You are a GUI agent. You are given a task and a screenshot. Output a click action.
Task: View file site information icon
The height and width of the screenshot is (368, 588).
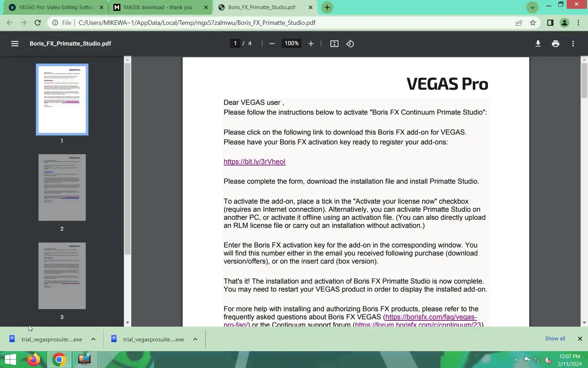55,23
